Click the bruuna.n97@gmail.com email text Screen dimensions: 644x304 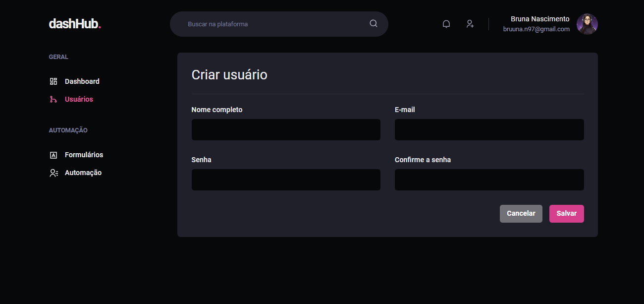[537, 29]
